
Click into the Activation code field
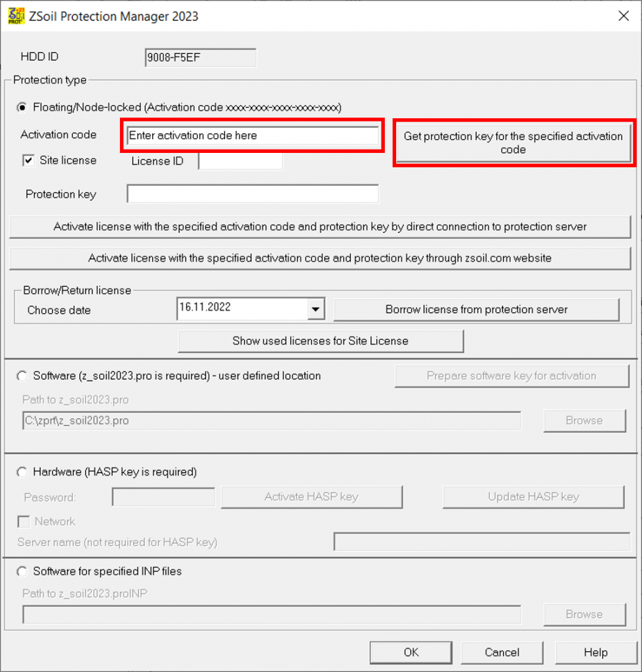(x=252, y=136)
